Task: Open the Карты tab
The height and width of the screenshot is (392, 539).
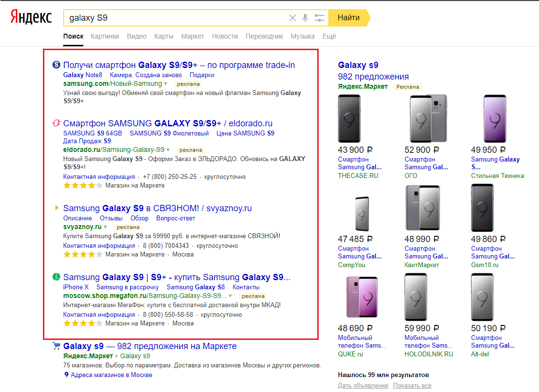Action: 163,37
